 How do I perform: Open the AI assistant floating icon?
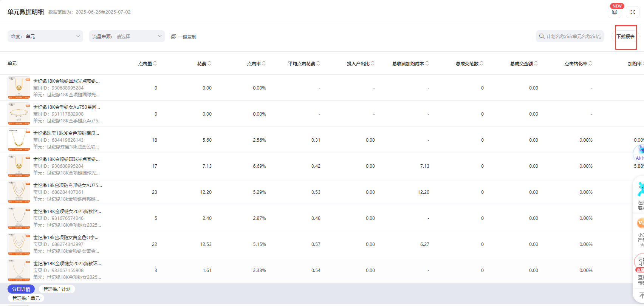(x=639, y=152)
